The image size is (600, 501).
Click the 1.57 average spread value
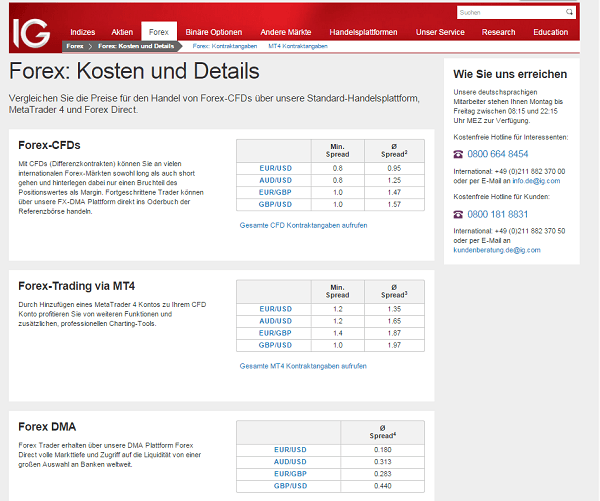[x=394, y=204]
